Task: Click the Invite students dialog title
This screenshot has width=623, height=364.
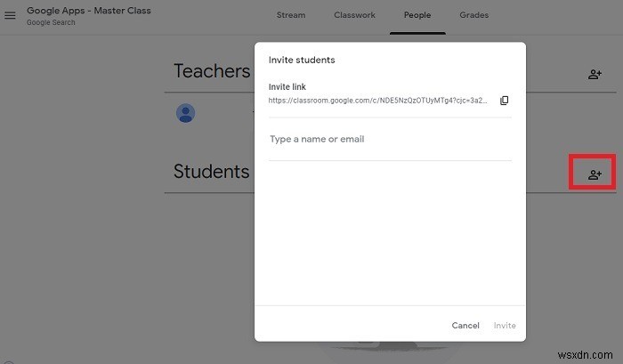Action: [302, 60]
